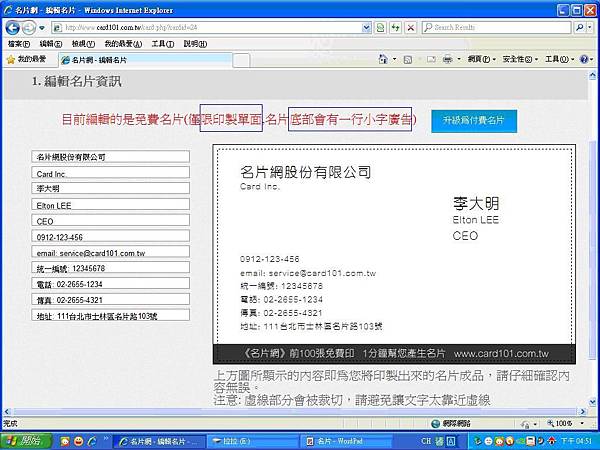This screenshot has height=450, width=600.
Task: Click the 0912-123-456 phone input field
Action: pyautogui.click(x=110, y=236)
